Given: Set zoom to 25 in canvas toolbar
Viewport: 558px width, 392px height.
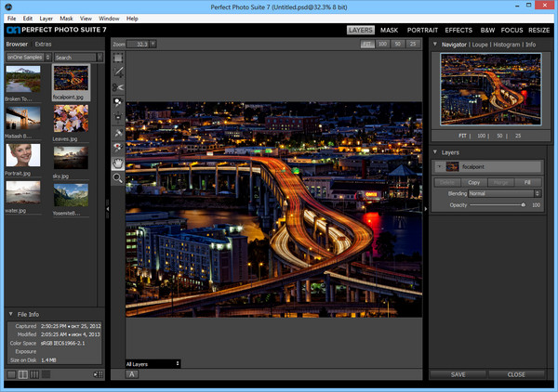Looking at the screenshot, I should [412, 44].
